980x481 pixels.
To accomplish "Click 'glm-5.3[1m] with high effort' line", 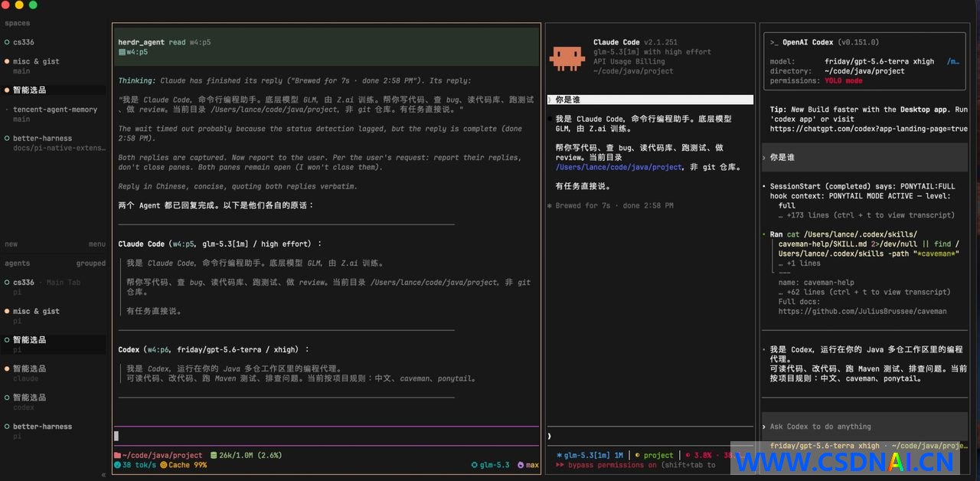I will (652, 52).
